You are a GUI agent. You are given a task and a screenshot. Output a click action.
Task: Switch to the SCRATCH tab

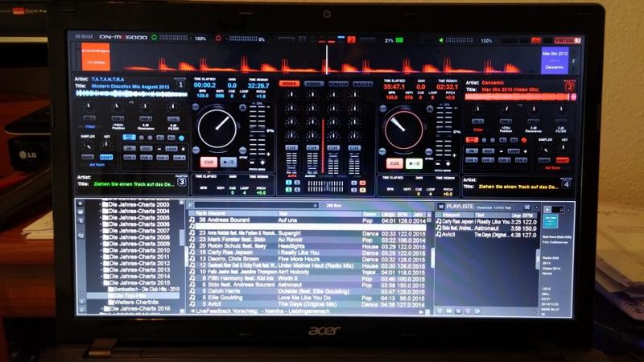click(x=338, y=84)
